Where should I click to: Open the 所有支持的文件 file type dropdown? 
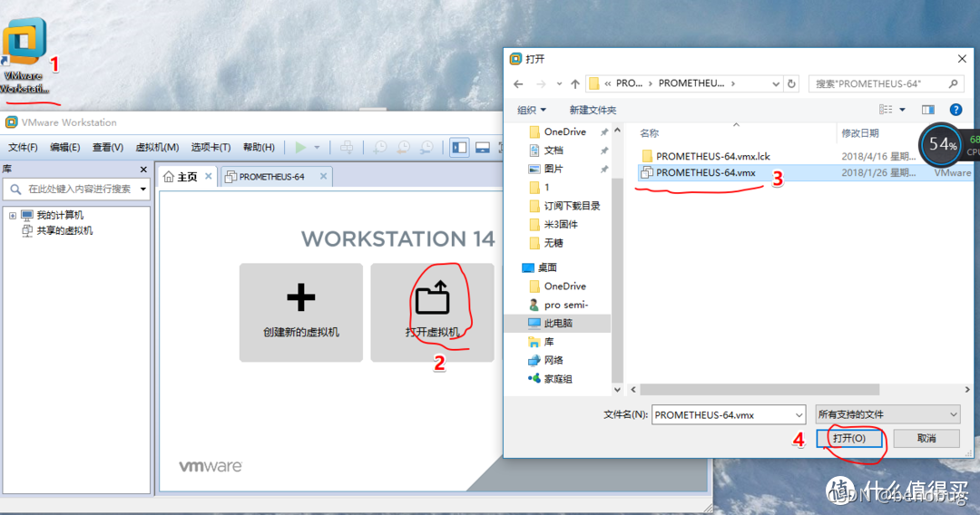[887, 414]
